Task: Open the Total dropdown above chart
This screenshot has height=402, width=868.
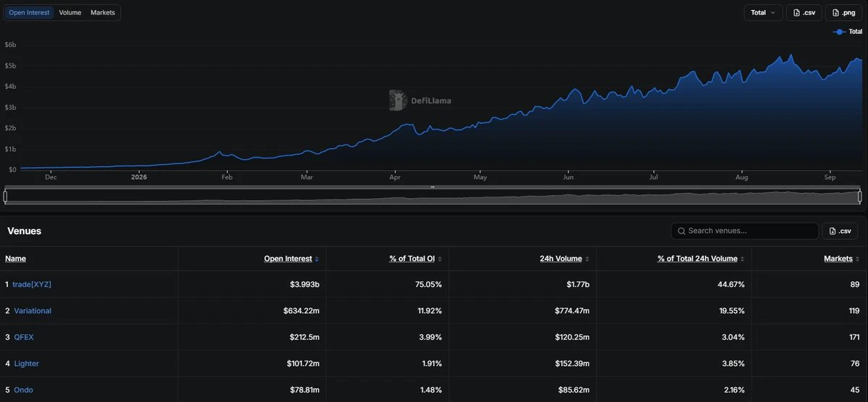Action: pyautogui.click(x=763, y=12)
